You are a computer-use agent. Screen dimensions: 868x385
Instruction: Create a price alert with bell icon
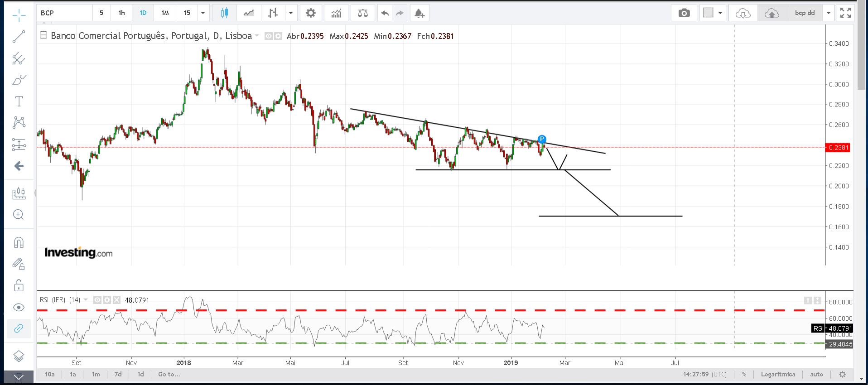[420, 13]
